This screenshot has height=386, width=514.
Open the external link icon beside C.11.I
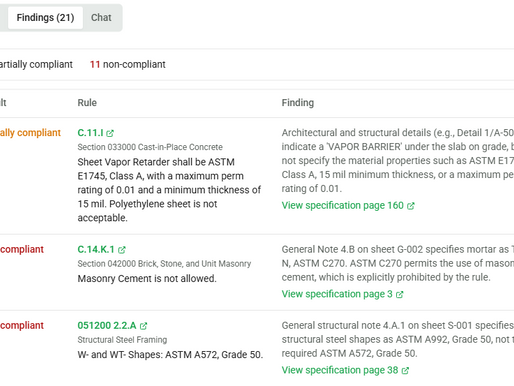(110, 133)
